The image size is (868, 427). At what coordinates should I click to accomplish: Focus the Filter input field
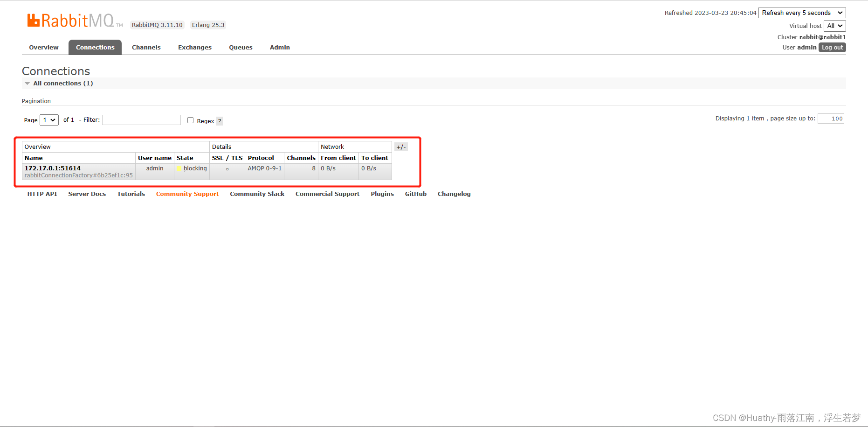coord(141,120)
